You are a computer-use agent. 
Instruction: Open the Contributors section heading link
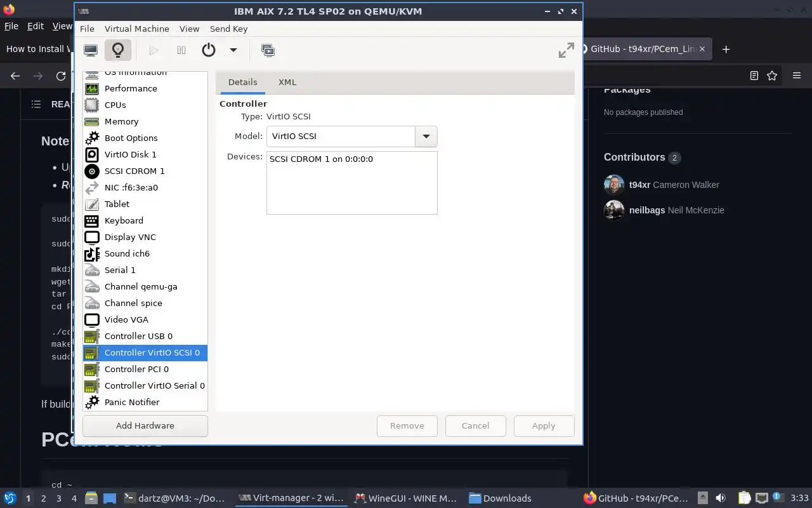click(x=642, y=157)
